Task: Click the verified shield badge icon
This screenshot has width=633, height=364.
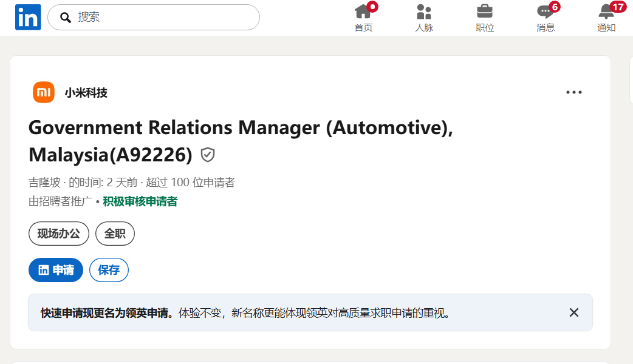Action: [x=208, y=155]
